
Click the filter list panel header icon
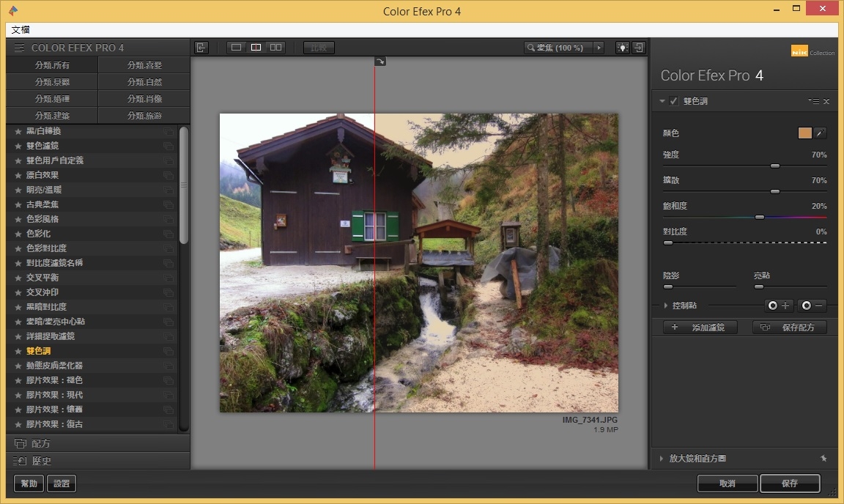(19, 48)
